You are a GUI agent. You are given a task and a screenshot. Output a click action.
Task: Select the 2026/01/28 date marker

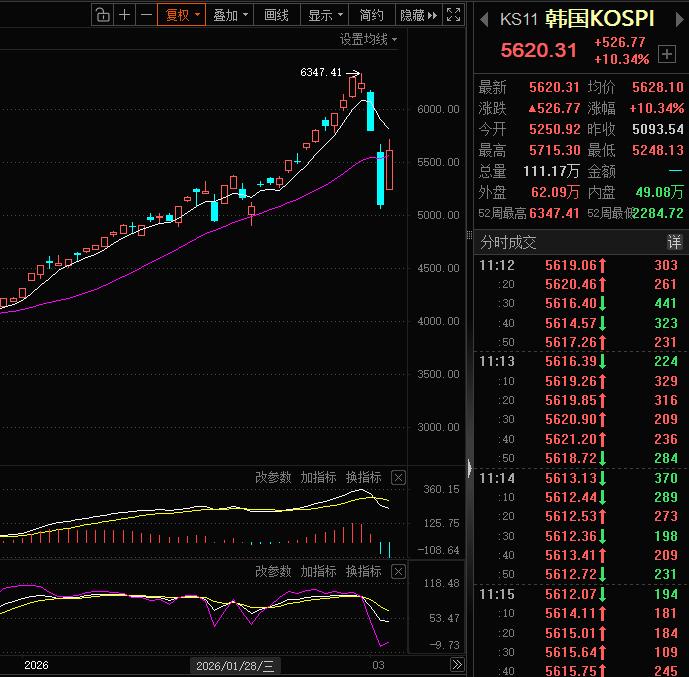[235, 666]
